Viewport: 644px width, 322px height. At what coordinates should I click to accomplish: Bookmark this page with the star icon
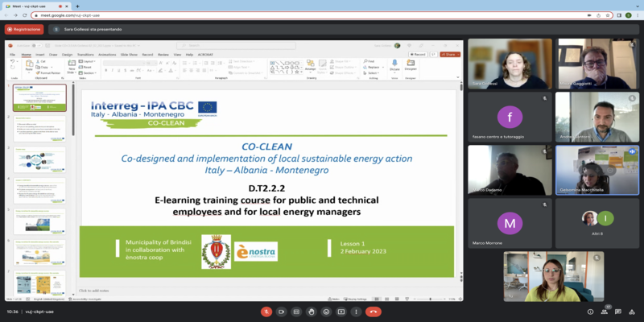click(608, 15)
